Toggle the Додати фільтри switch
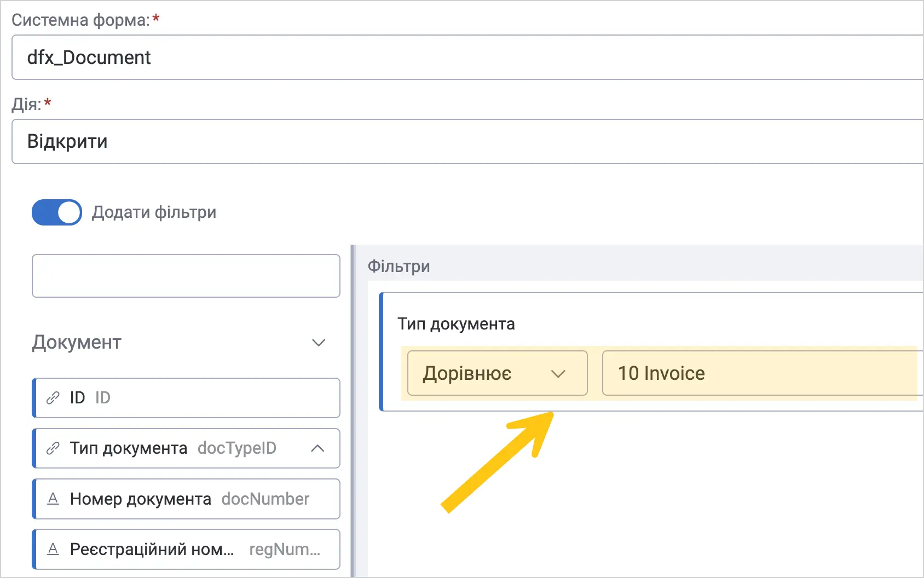924x578 pixels. [57, 212]
